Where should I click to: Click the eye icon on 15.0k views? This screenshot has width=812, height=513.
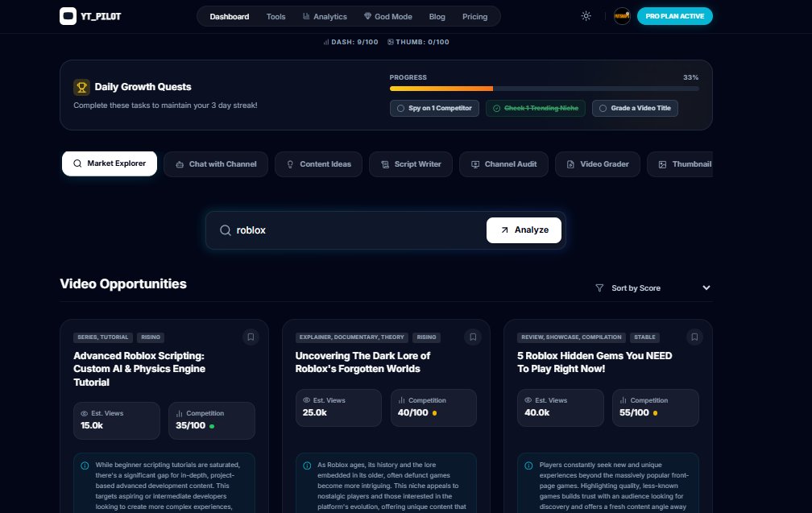pos(85,414)
